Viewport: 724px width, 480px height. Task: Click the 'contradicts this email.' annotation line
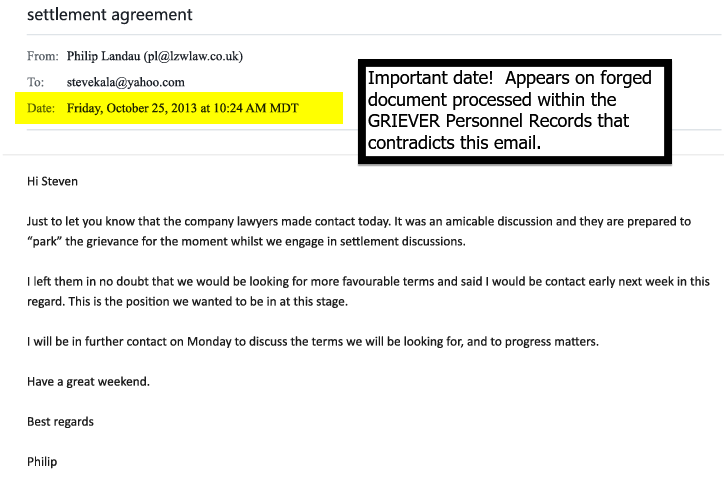[x=454, y=143]
